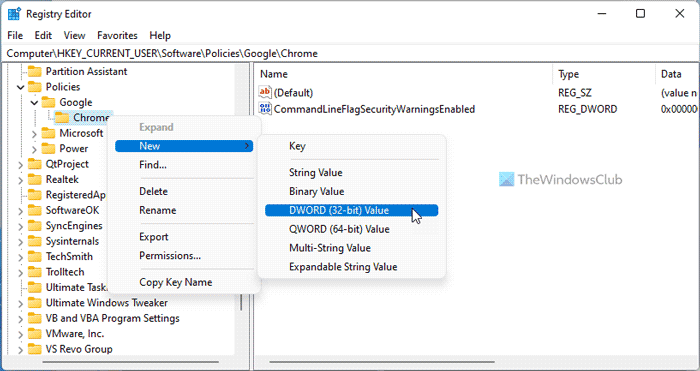Click the CommandLineFlagSecurityWarningsEnabled DWORD icon

pyautogui.click(x=265, y=108)
